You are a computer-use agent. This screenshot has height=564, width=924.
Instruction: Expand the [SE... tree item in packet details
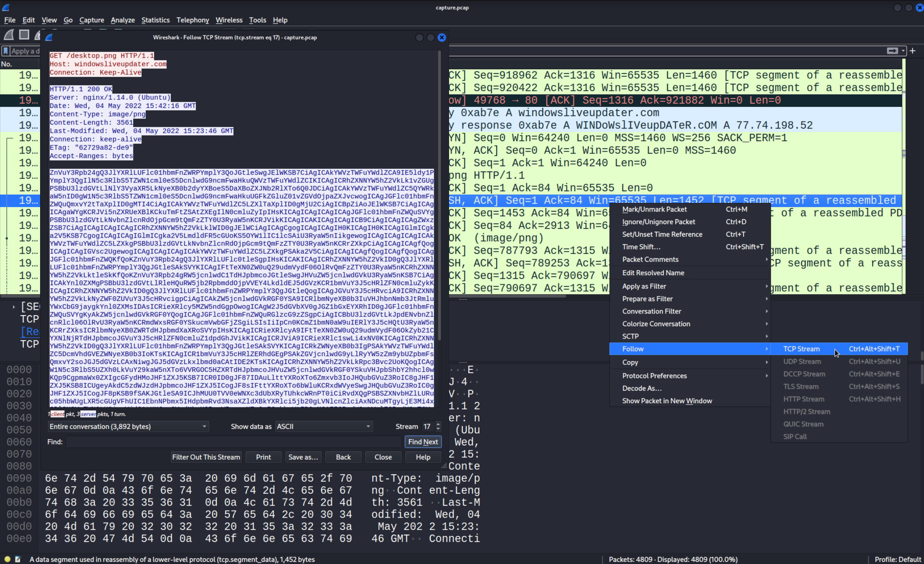point(14,307)
